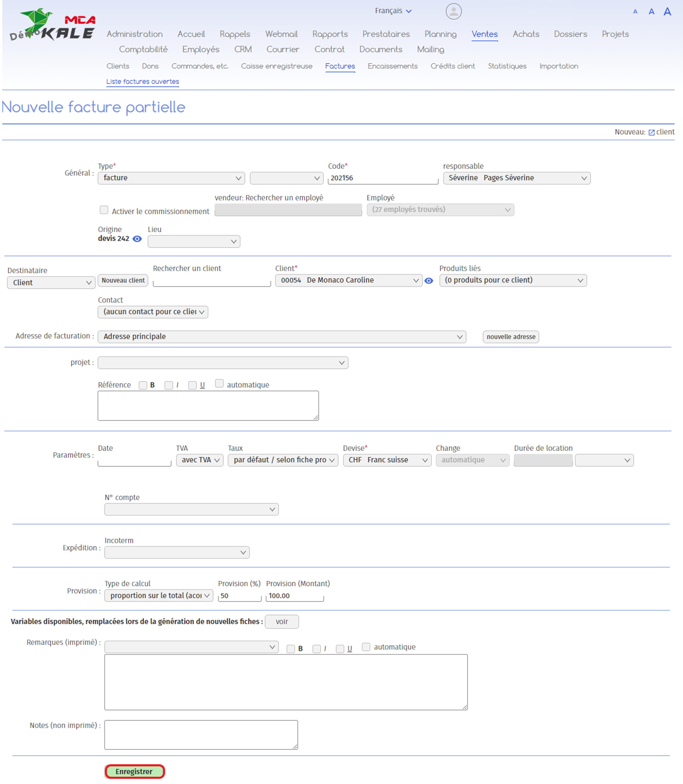Open Devise dropdown CHF Franc suisse

point(387,460)
